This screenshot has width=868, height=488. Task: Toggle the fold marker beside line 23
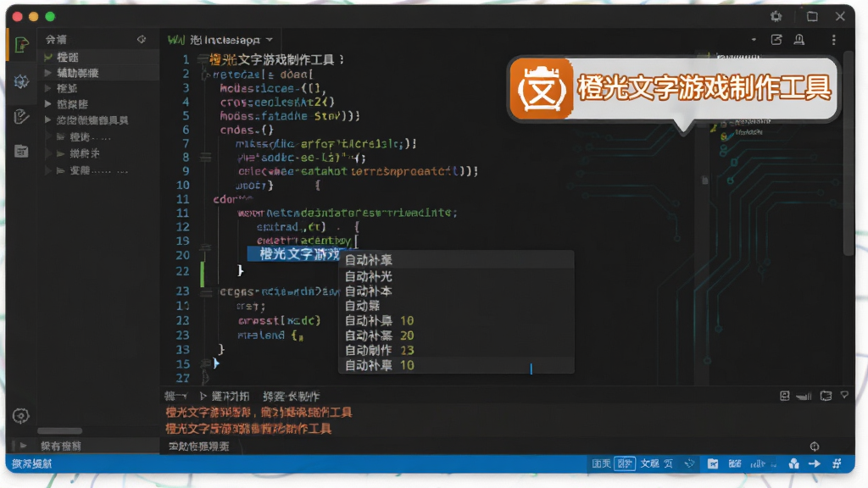[x=206, y=291]
